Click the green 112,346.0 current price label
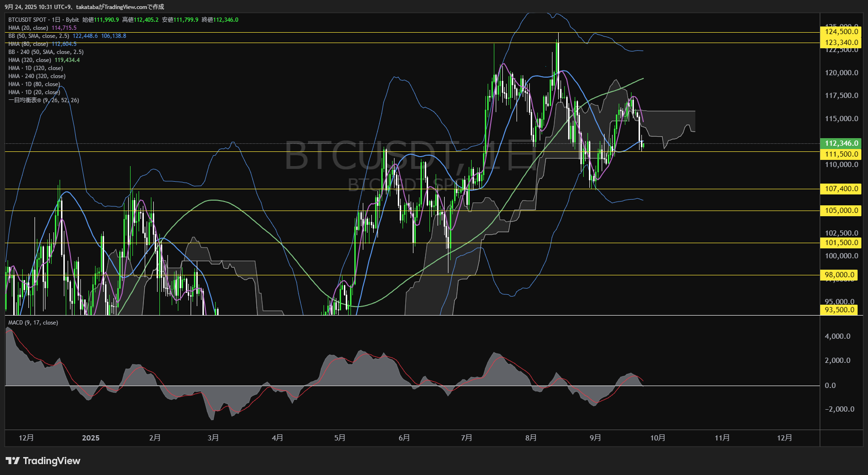Image resolution: width=868 pixels, height=475 pixels. pyautogui.click(x=842, y=143)
